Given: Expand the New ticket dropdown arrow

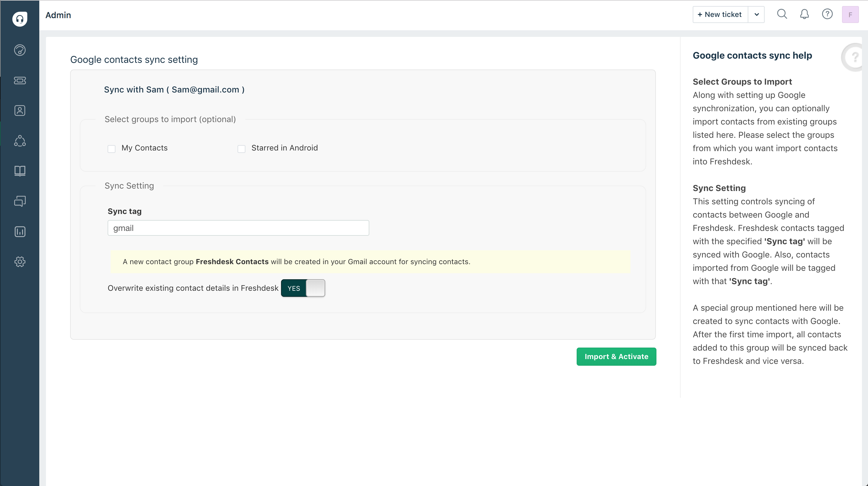Looking at the screenshot, I should pos(756,15).
